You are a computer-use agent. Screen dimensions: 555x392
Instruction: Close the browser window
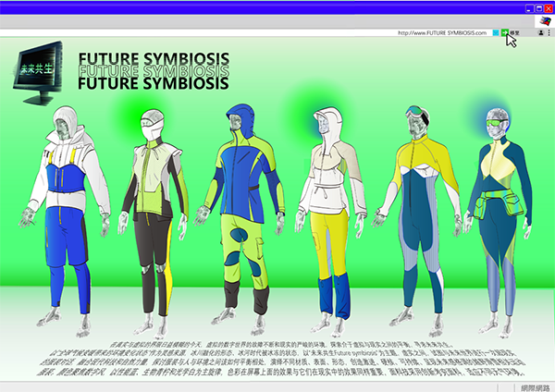tap(548, 6)
